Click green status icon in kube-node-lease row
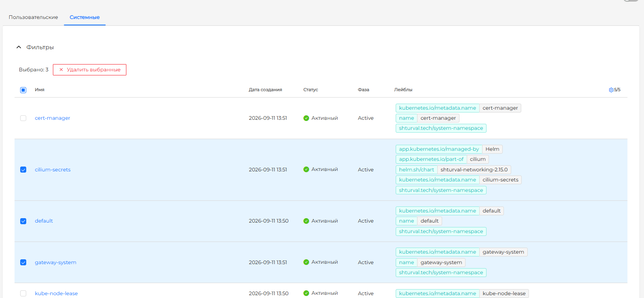This screenshot has width=644, height=298. tap(306, 293)
